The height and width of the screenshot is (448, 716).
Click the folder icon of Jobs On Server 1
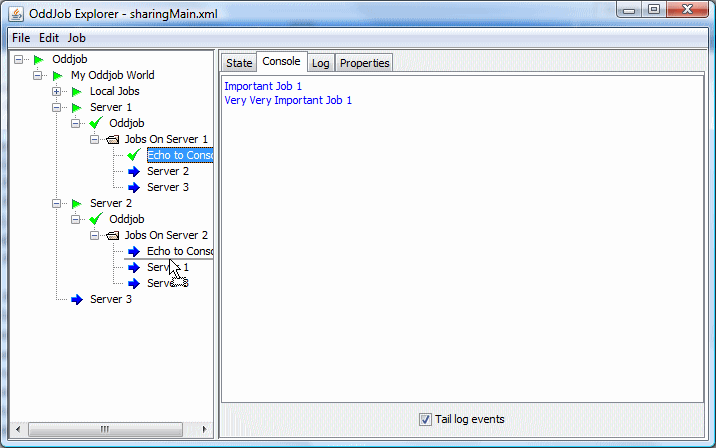coord(112,139)
